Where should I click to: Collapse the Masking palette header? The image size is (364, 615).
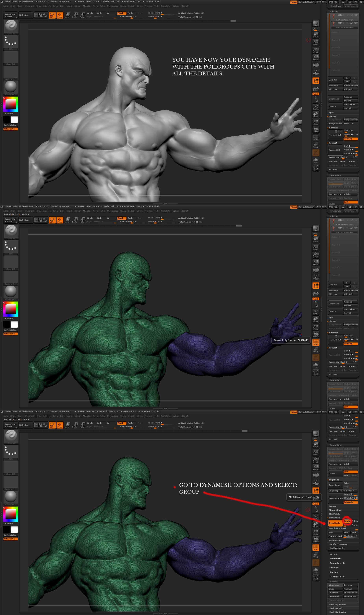[343, 581]
